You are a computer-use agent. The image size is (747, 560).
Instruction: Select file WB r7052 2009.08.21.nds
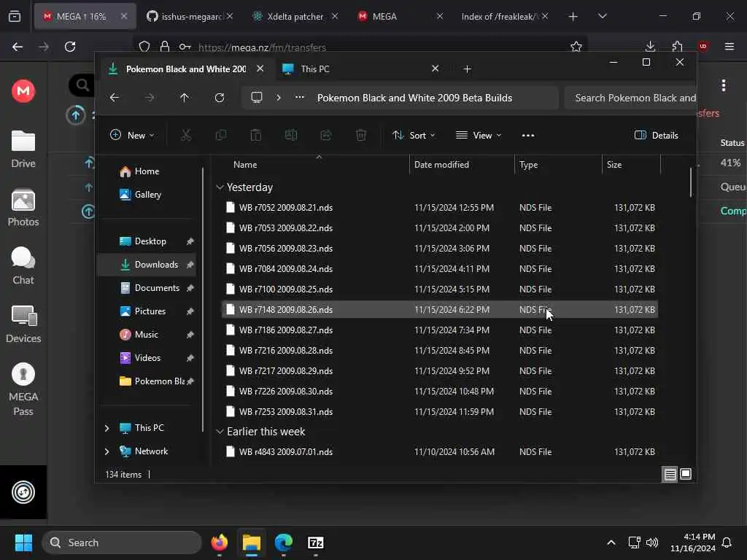point(440,208)
